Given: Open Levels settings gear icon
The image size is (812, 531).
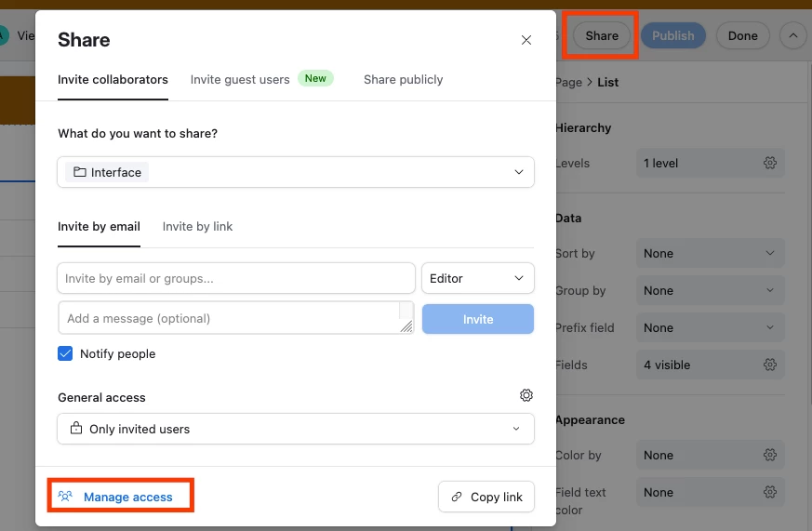Looking at the screenshot, I should tap(769, 163).
